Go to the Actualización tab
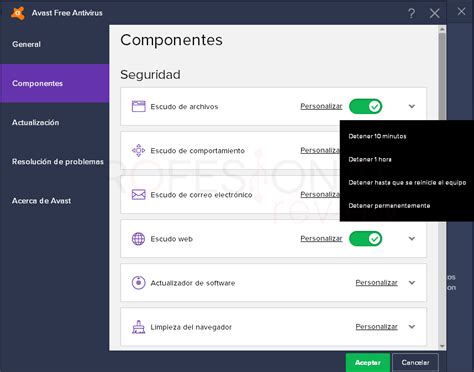 (x=55, y=122)
